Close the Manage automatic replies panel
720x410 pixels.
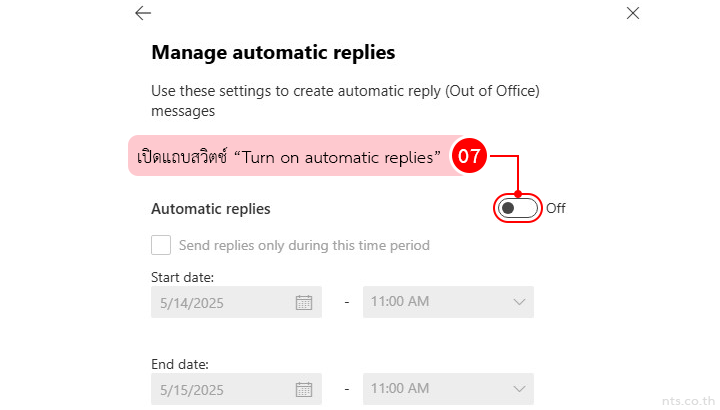click(x=632, y=13)
